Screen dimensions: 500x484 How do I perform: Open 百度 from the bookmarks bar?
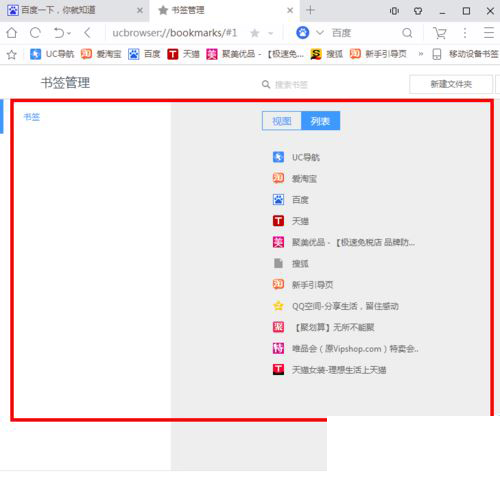144,54
